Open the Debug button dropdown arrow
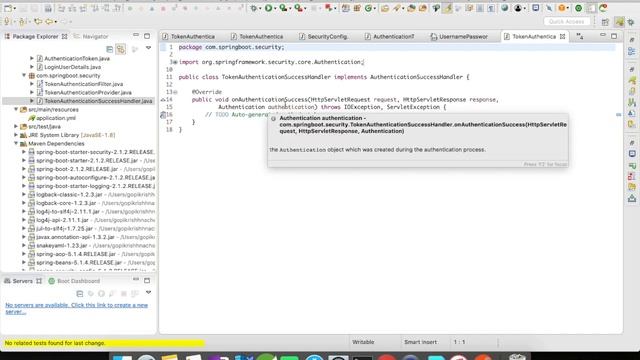This screenshot has height=360, width=640. (260, 8)
